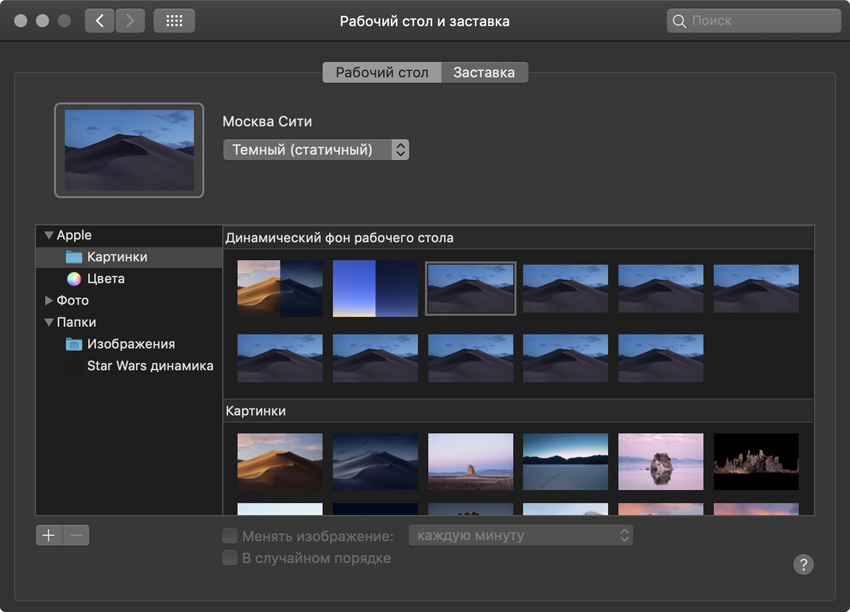This screenshot has height=612, width=850.
Task: Click the back navigation arrow
Action: point(100,21)
